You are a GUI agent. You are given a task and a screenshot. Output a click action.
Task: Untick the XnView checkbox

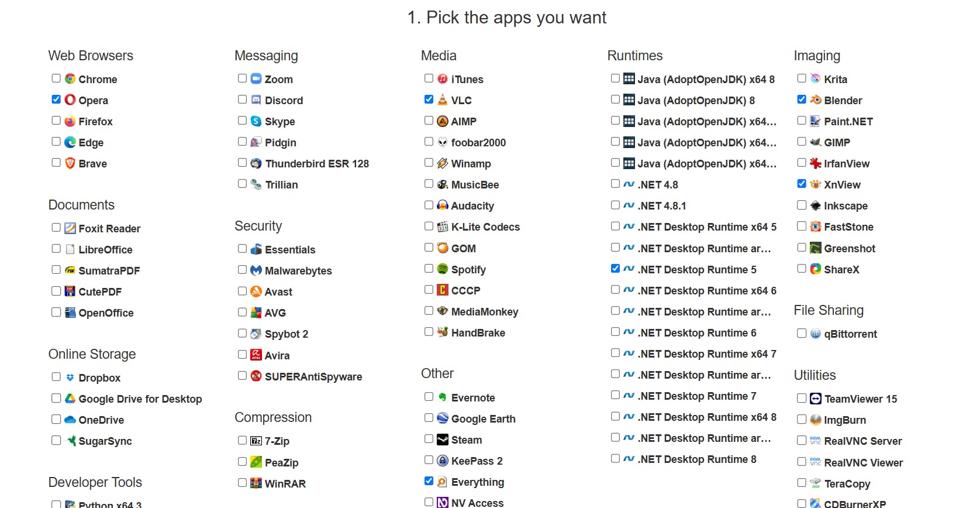[x=802, y=184]
